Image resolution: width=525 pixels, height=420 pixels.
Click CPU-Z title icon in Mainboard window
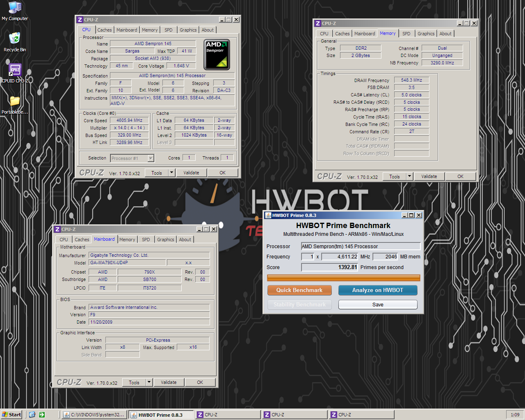[57, 229]
